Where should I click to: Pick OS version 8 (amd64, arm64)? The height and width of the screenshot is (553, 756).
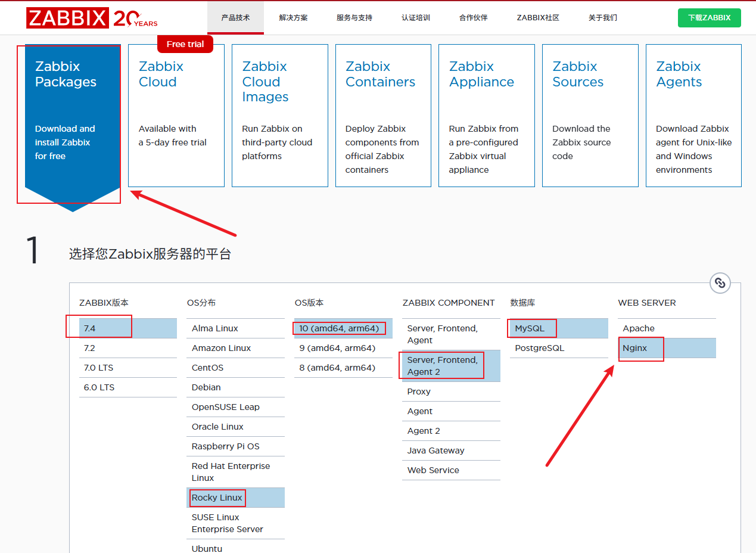click(x=344, y=368)
